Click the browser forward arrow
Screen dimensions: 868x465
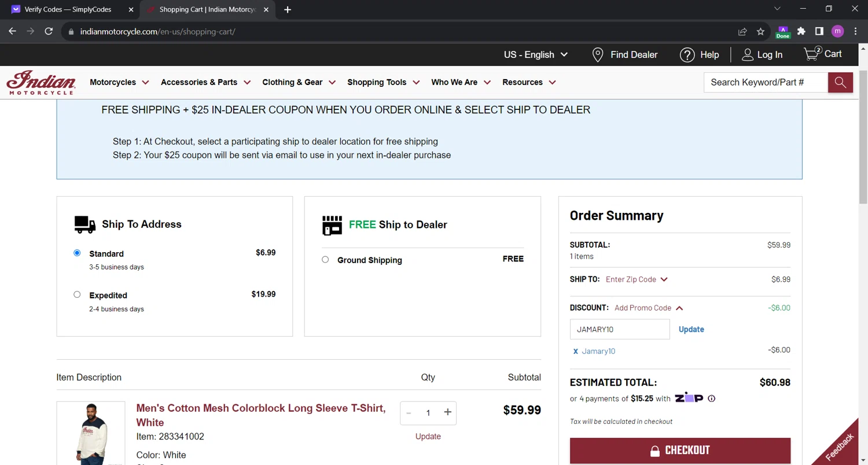[31, 31]
